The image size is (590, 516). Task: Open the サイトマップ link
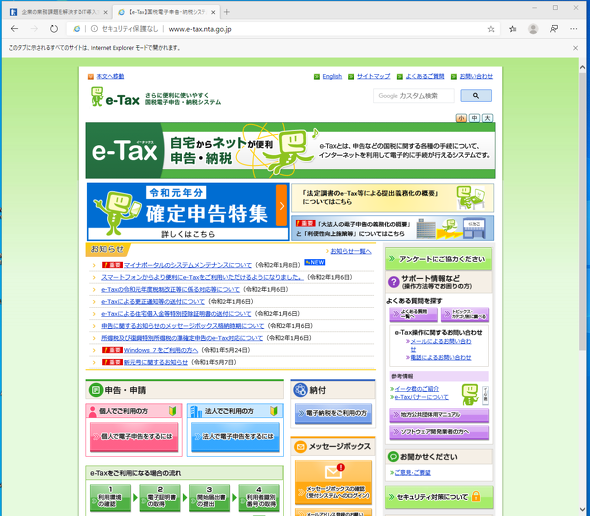[x=373, y=76]
